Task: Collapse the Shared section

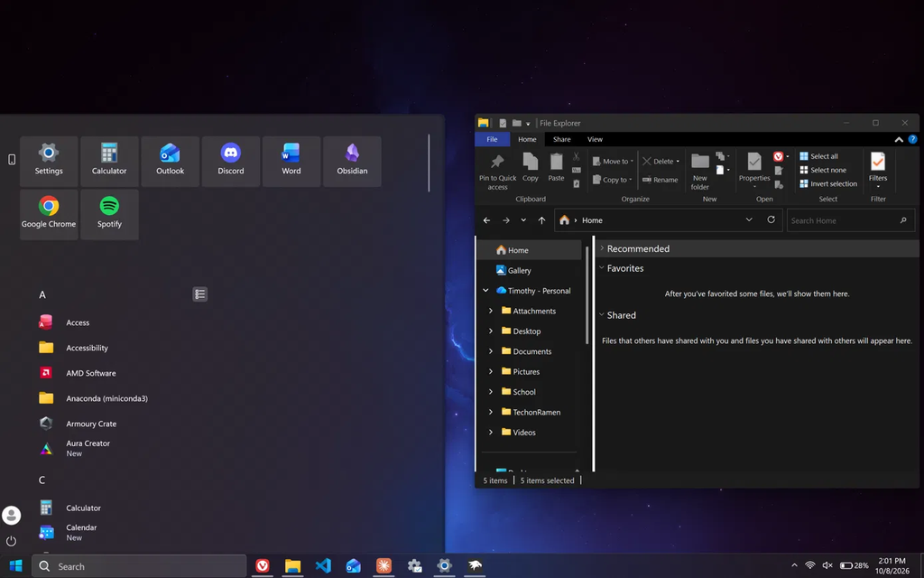Action: 602,315
